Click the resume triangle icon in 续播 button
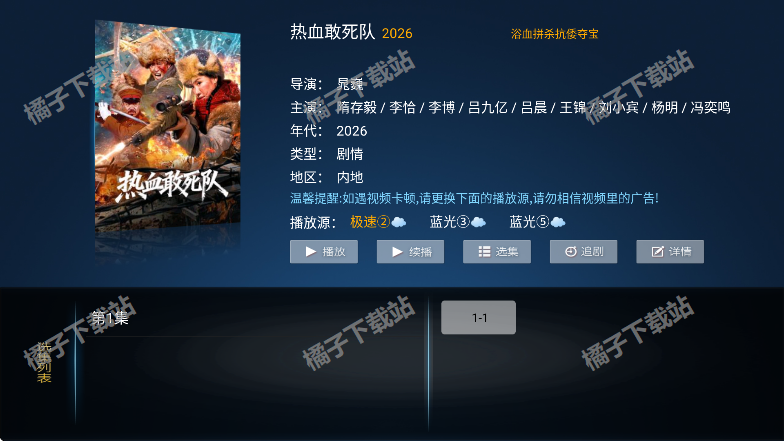The height and width of the screenshot is (441, 784). click(x=397, y=252)
